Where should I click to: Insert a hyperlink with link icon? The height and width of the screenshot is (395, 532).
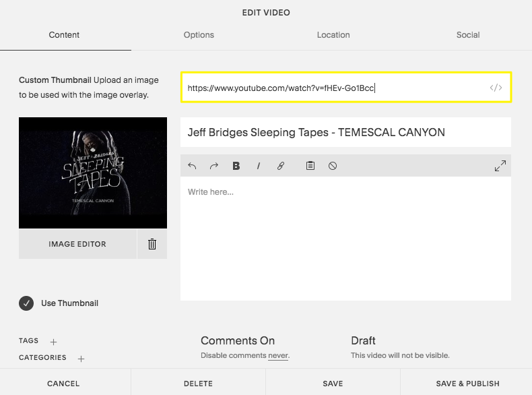click(281, 166)
